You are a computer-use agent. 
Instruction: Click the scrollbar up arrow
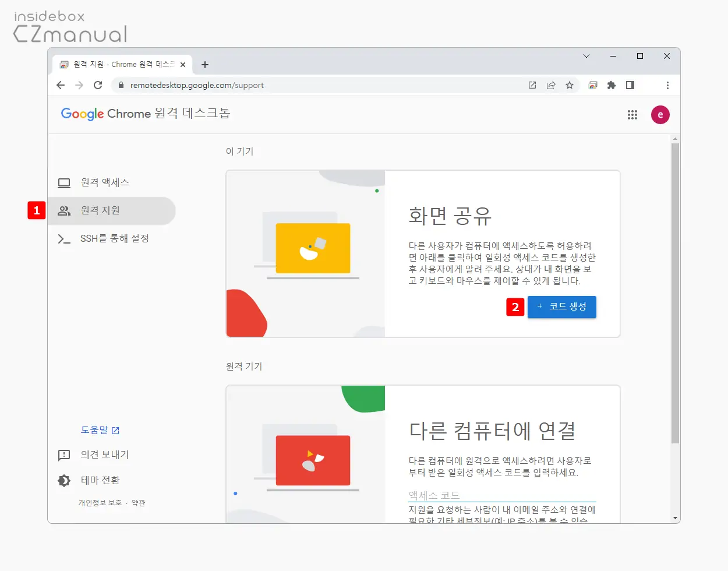676,139
